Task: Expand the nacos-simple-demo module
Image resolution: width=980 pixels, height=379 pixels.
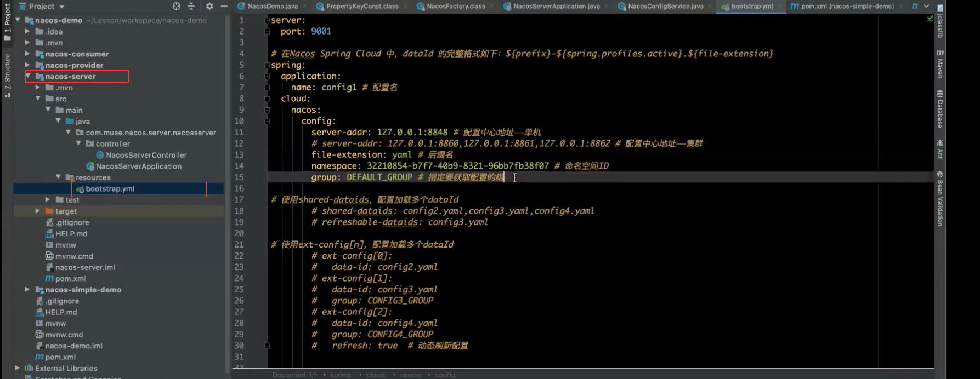Action: [x=27, y=289]
